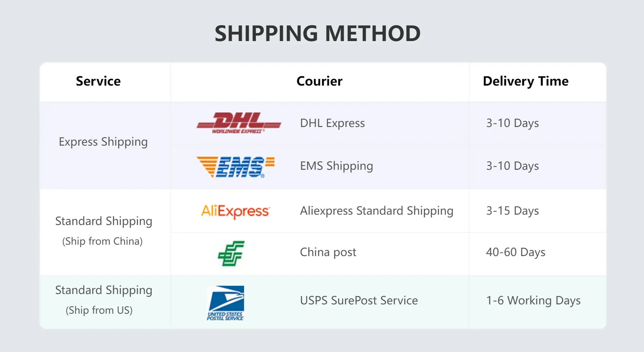Click Standard Shipping (Ship from US) cell
Viewport: 644px width, 352px height.
103,300
